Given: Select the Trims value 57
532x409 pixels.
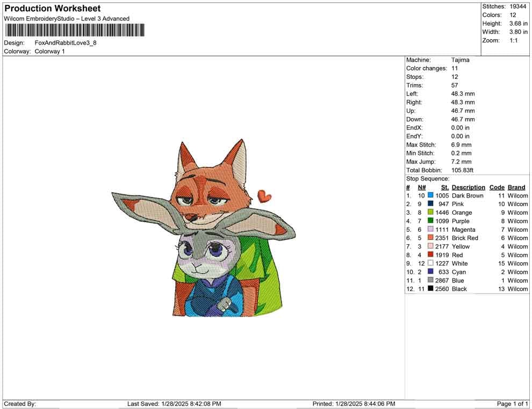Looking at the screenshot, I should pyautogui.click(x=454, y=85).
